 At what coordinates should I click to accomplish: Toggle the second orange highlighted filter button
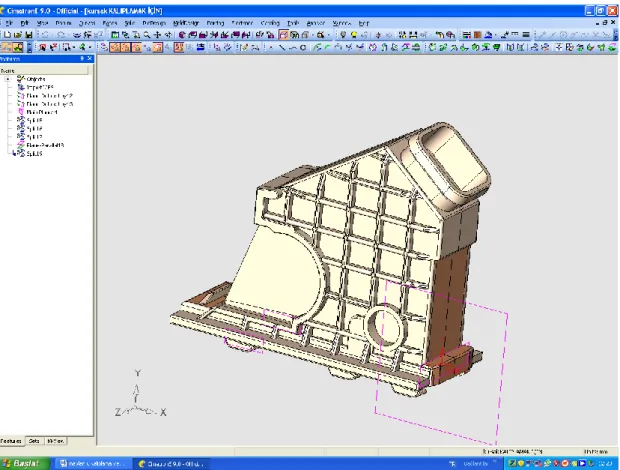point(126,47)
